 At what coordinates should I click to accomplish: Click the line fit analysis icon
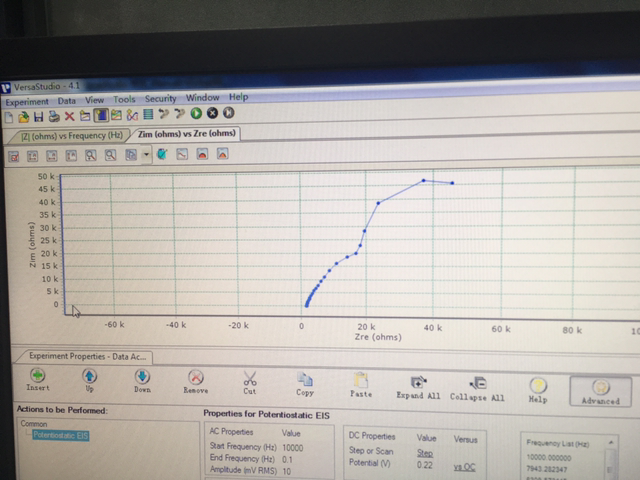tap(182, 154)
